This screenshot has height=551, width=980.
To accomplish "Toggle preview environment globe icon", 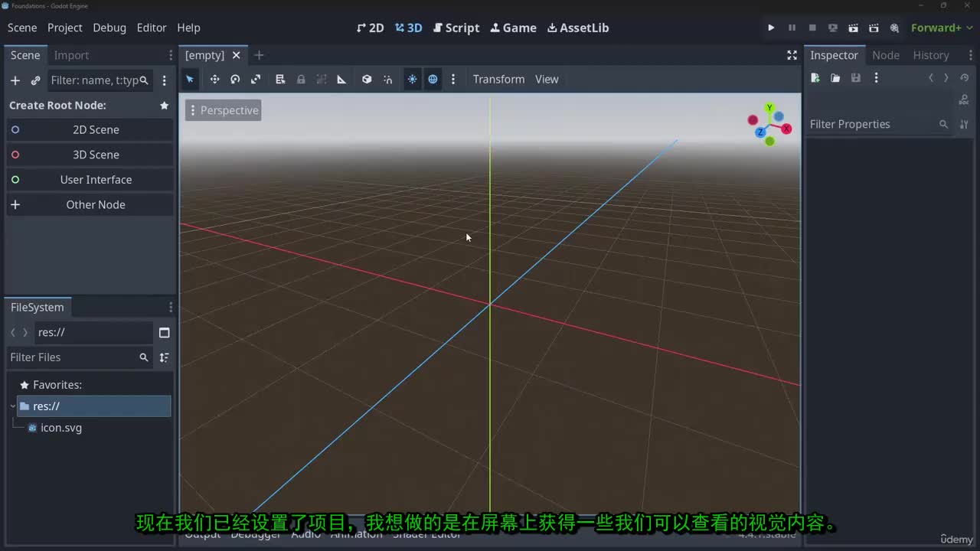I will [x=433, y=79].
